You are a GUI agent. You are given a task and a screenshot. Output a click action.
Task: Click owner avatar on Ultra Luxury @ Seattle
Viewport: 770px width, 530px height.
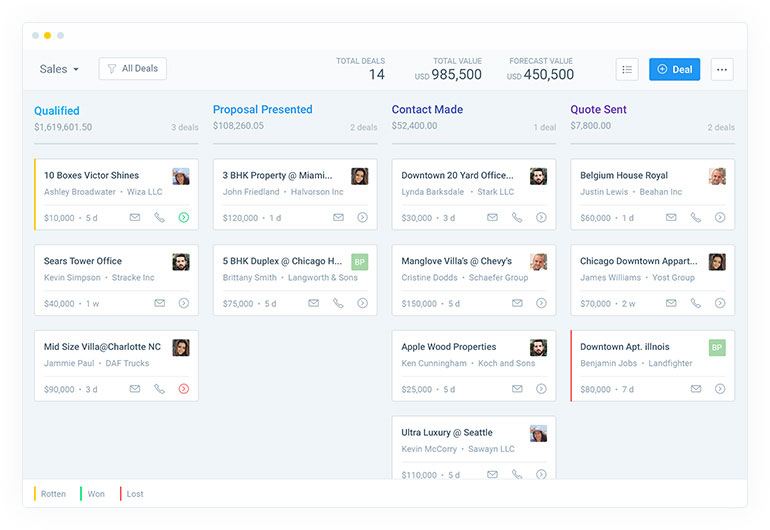tap(538, 433)
